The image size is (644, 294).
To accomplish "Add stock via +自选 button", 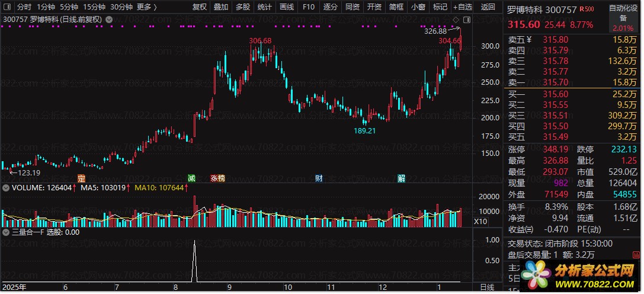I will click(463, 7).
